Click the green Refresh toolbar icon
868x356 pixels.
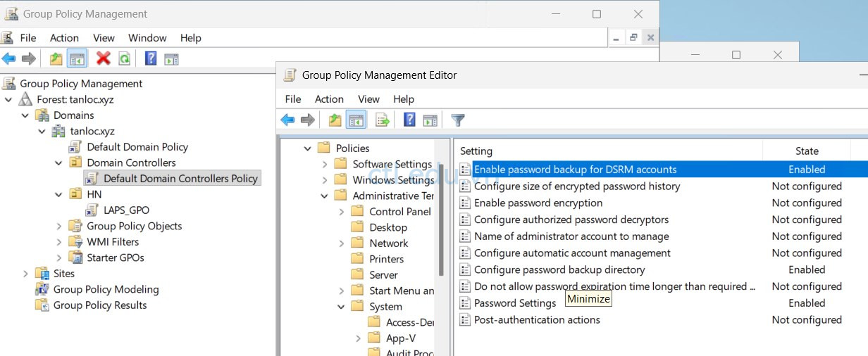point(124,59)
